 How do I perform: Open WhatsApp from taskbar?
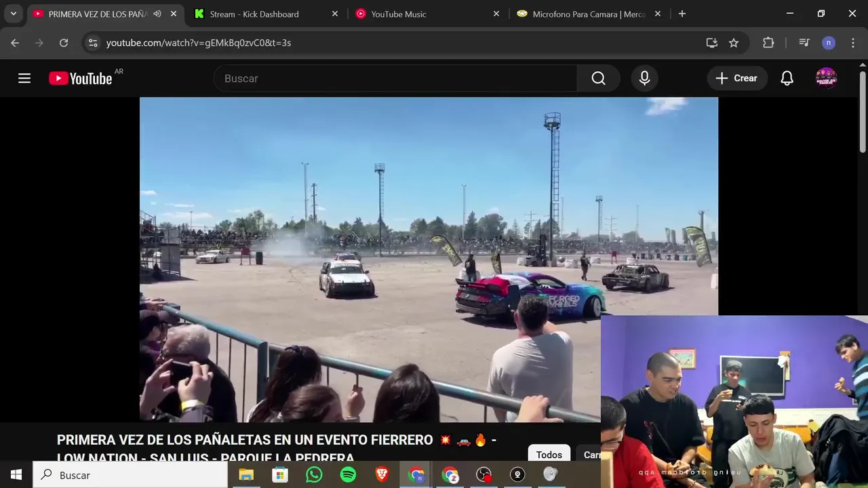pyautogui.click(x=314, y=475)
